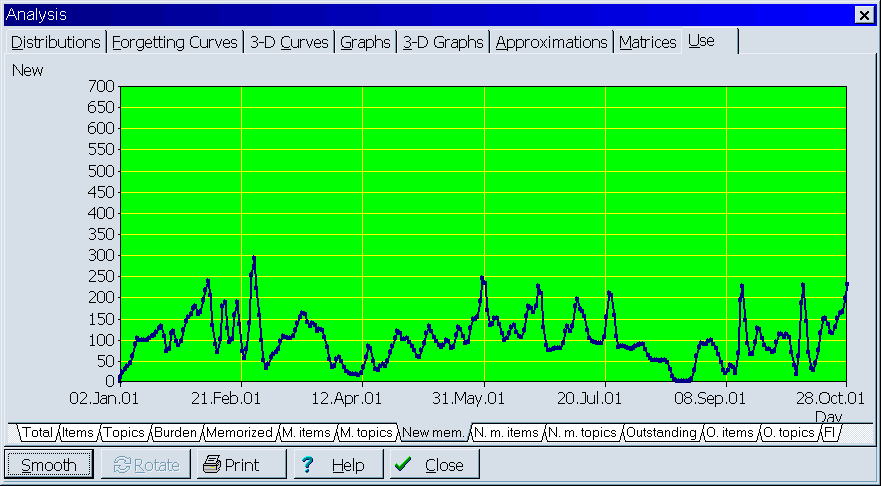Select the Outstanding bottom tab
881x486 pixels.
point(660,433)
